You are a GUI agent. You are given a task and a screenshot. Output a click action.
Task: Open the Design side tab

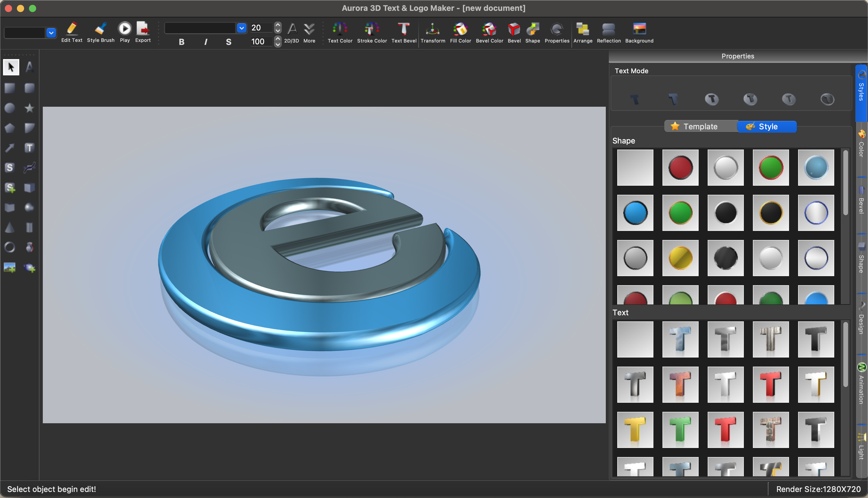pyautogui.click(x=861, y=318)
